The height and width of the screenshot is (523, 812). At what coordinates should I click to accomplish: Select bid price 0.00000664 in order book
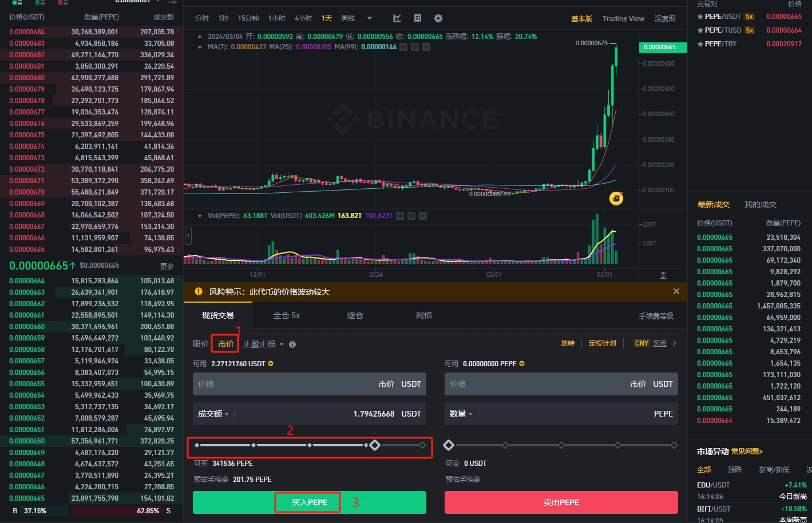[27, 281]
